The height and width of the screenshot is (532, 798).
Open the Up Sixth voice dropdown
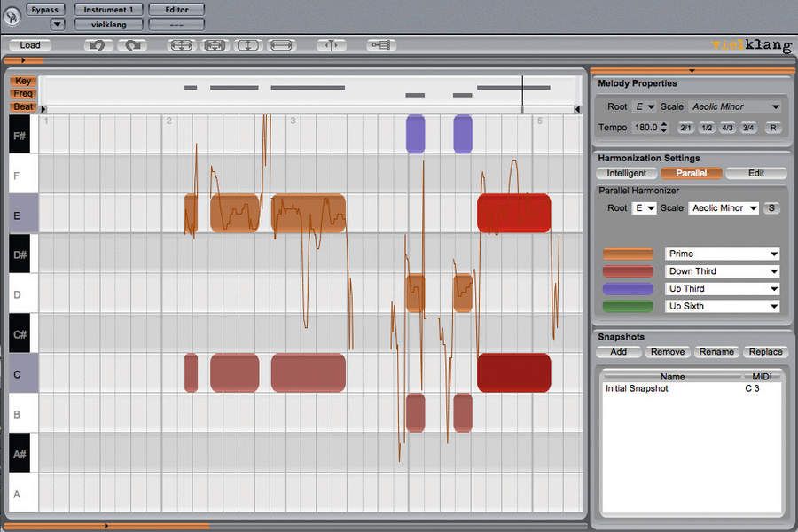(x=722, y=307)
